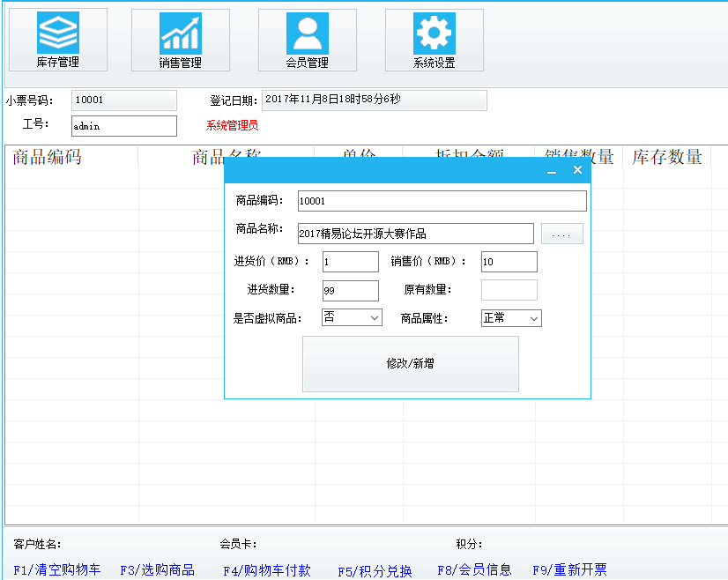Screen dimensions: 728x580
Task: Click the product name browse button
Action: (x=561, y=233)
